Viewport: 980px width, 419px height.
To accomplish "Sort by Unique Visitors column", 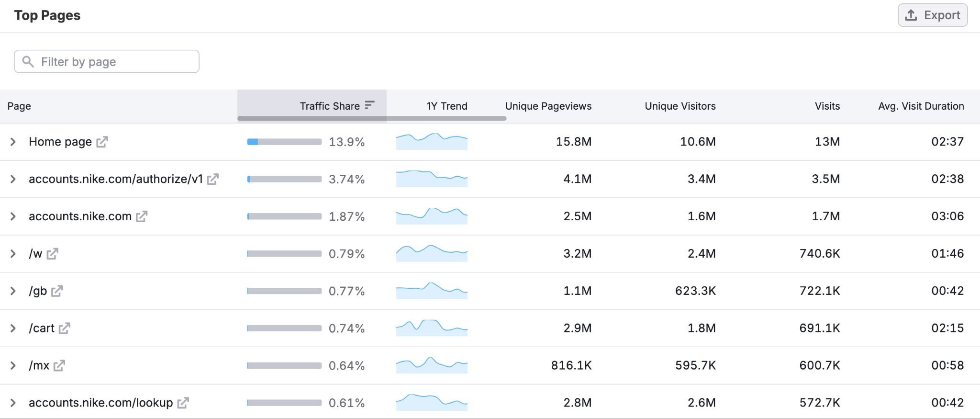I will (x=680, y=106).
